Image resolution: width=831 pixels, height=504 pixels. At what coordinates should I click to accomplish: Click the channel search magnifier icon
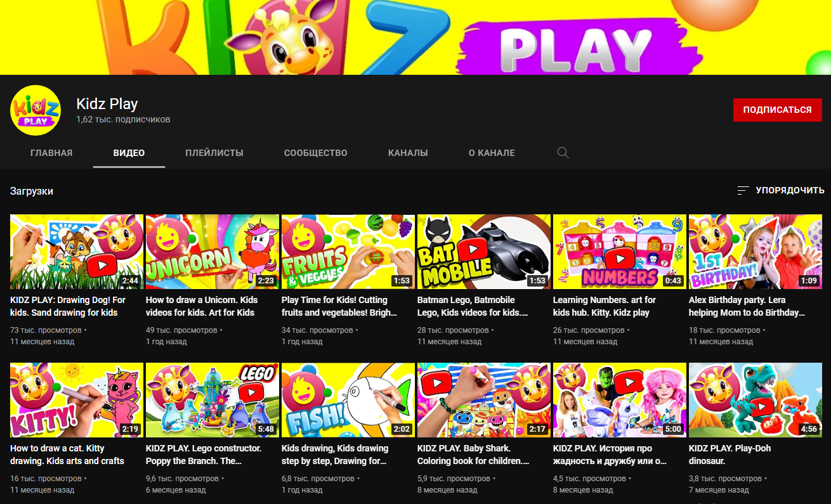click(563, 153)
